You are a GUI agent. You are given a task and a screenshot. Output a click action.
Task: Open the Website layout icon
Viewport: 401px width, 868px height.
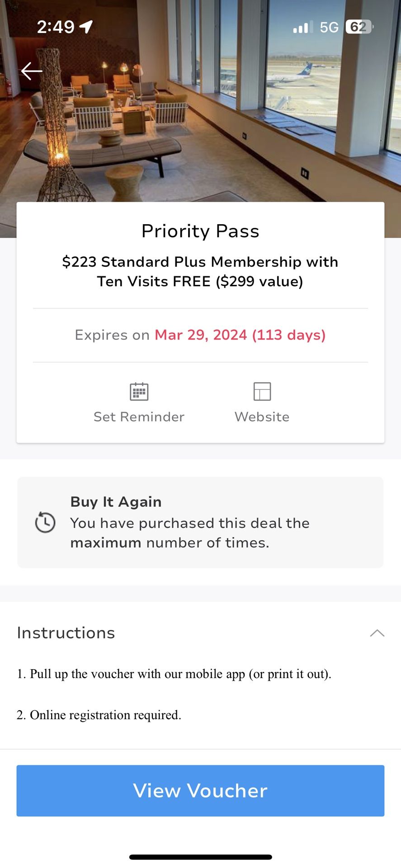262,392
